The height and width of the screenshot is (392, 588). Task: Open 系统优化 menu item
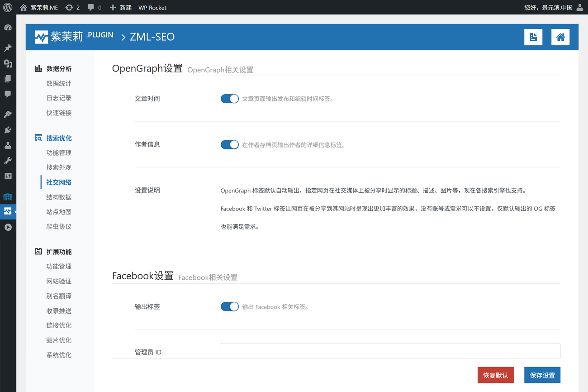point(59,355)
